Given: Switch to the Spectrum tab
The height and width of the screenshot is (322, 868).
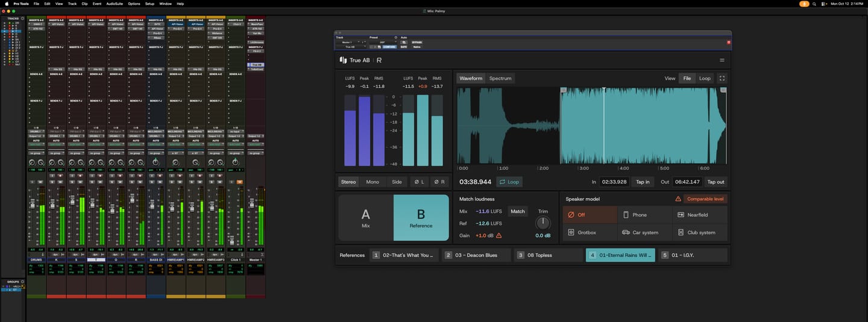Looking at the screenshot, I should [x=500, y=78].
